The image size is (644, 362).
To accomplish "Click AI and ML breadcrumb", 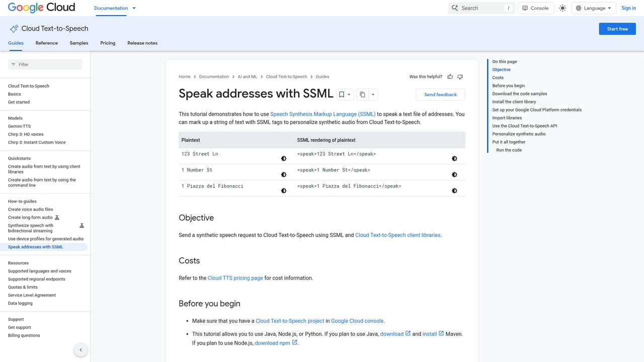I will click(247, 77).
